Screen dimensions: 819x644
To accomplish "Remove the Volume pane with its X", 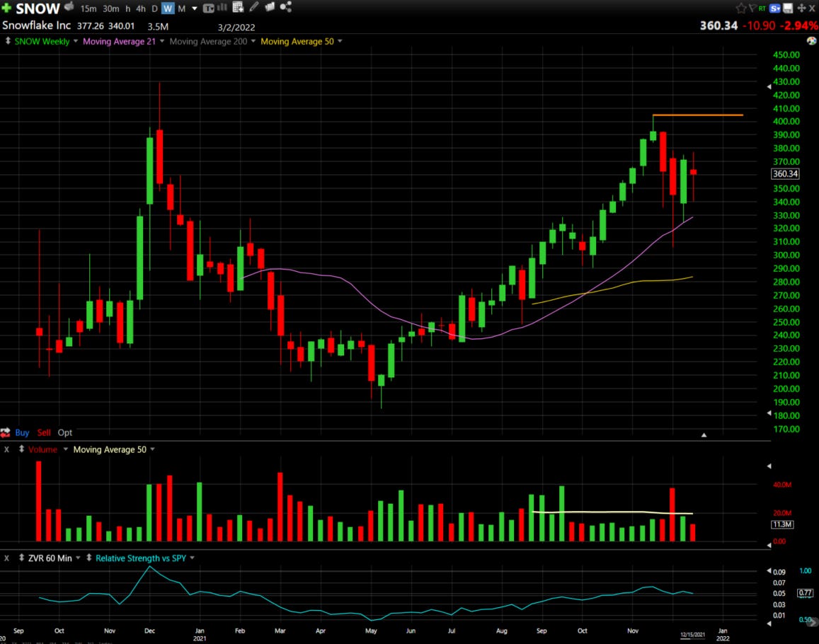I will [x=7, y=449].
